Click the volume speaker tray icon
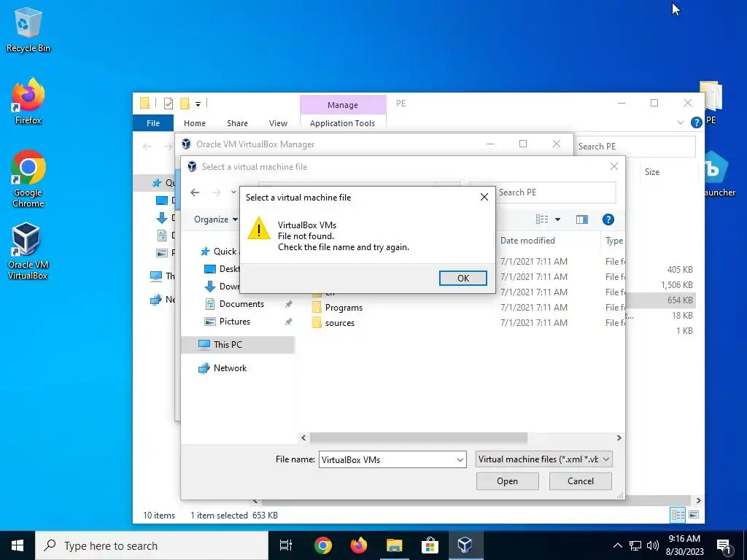Viewport: 747px width, 560px height. point(653,545)
